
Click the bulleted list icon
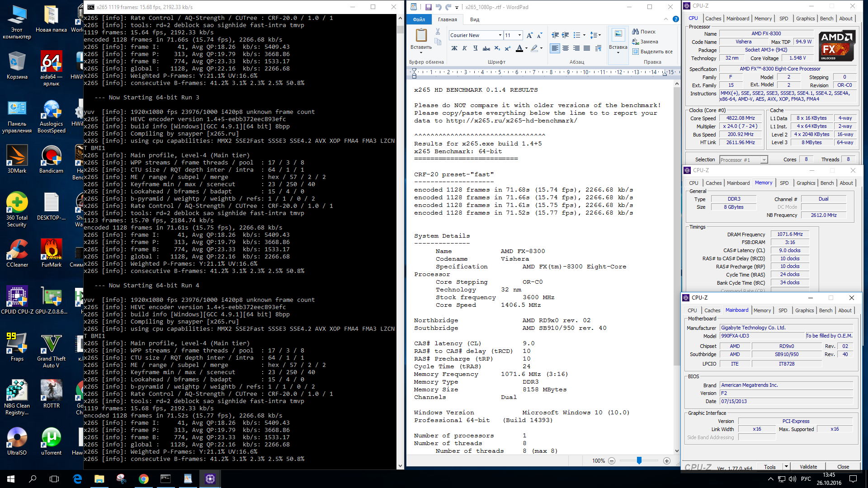click(577, 35)
